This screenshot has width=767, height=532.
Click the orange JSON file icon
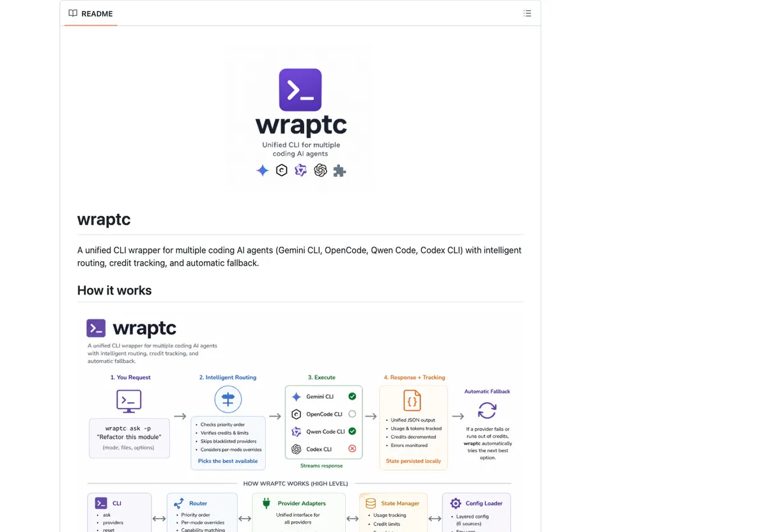point(412,400)
